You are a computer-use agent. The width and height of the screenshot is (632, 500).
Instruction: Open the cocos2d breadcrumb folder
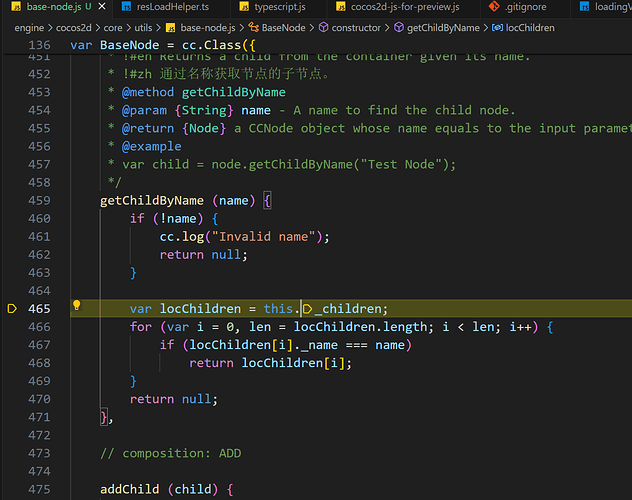tap(74, 28)
